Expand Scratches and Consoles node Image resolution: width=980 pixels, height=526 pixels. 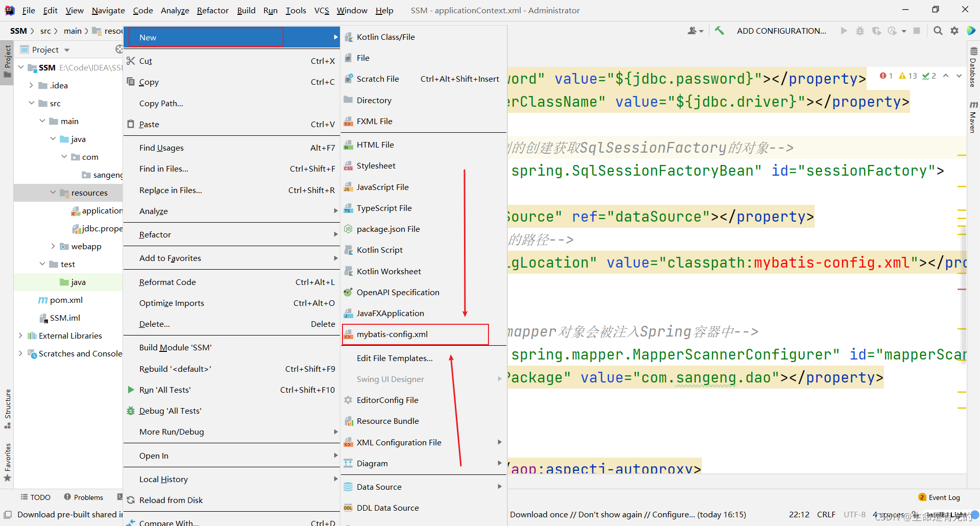click(20, 353)
